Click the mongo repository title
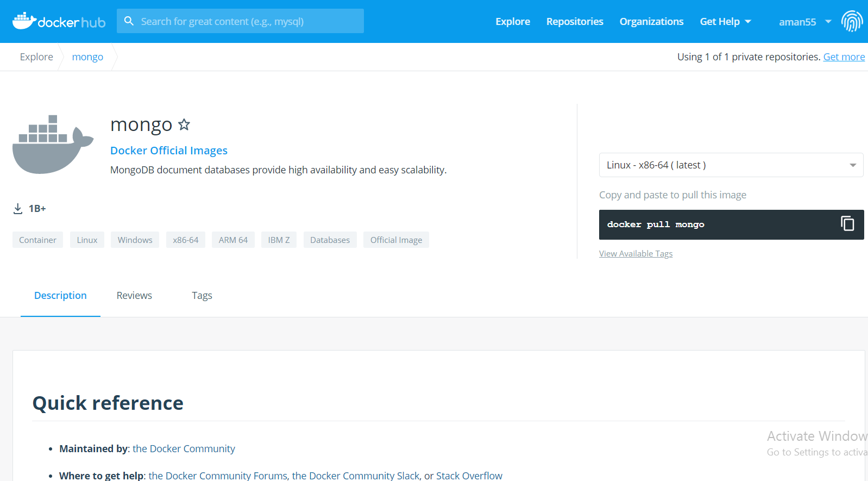This screenshot has height=481, width=868. pos(141,125)
